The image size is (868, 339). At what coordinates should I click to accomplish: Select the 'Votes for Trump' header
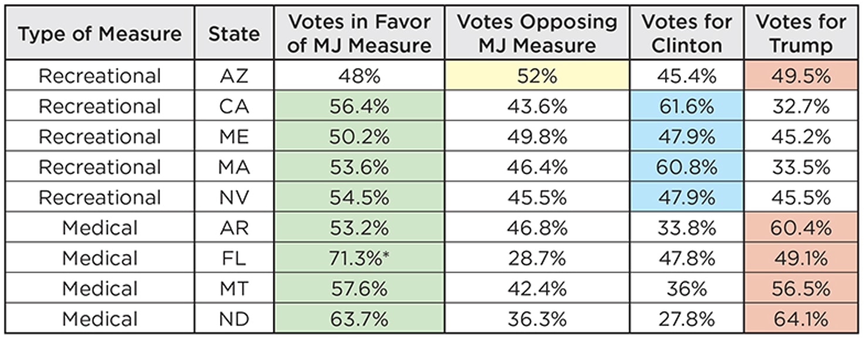coord(801,34)
